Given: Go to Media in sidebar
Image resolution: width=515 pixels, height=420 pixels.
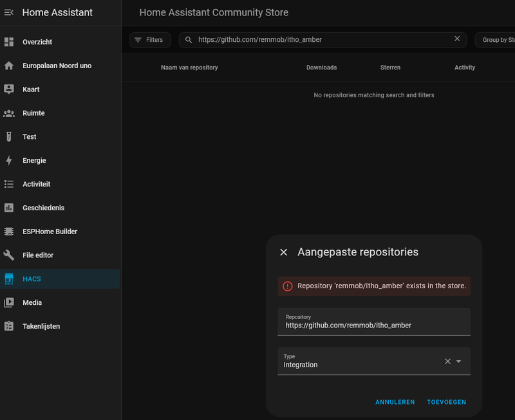Looking at the screenshot, I should tap(32, 302).
